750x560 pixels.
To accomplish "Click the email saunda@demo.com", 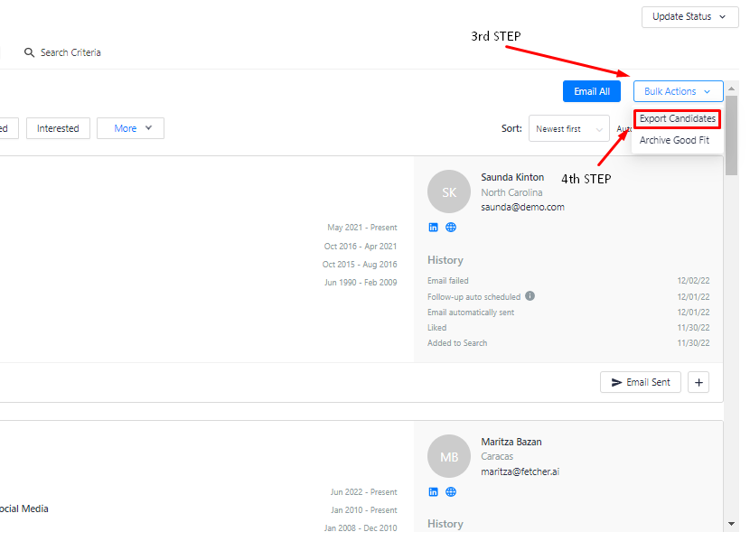I will (x=522, y=207).
